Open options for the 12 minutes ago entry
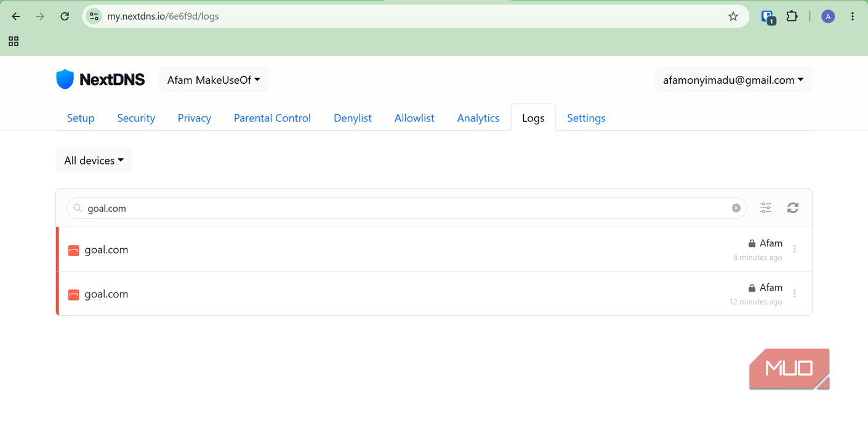Screen dimensions: 868x428 [795, 294]
